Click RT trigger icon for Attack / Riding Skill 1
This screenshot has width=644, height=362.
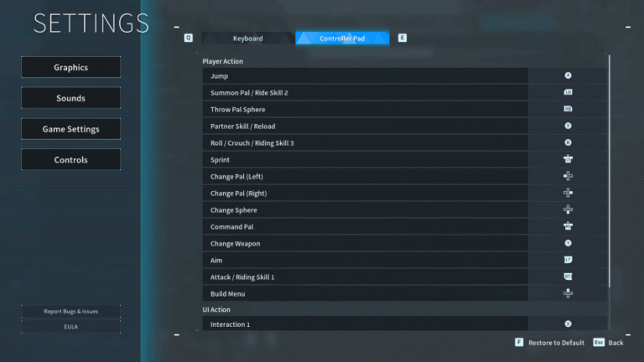coord(568,277)
